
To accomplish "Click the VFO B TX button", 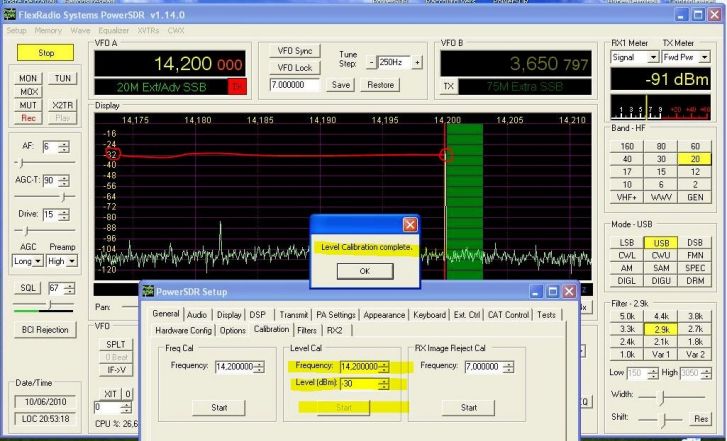I will [x=448, y=86].
